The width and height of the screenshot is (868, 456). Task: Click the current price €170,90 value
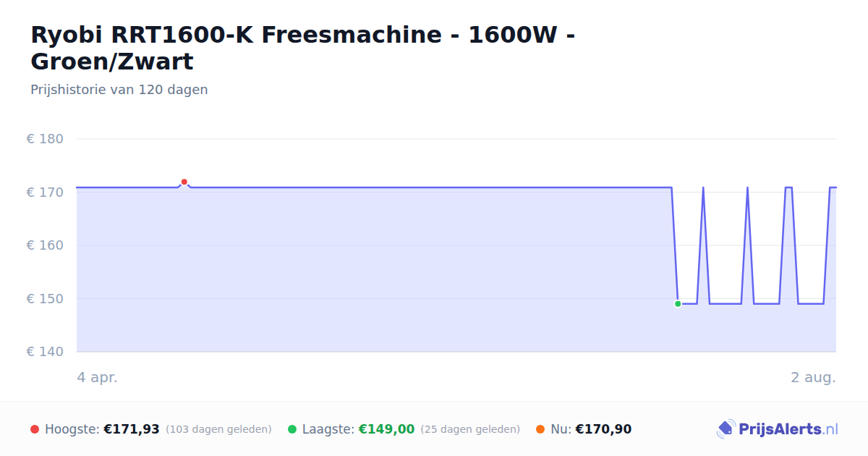[603, 429]
